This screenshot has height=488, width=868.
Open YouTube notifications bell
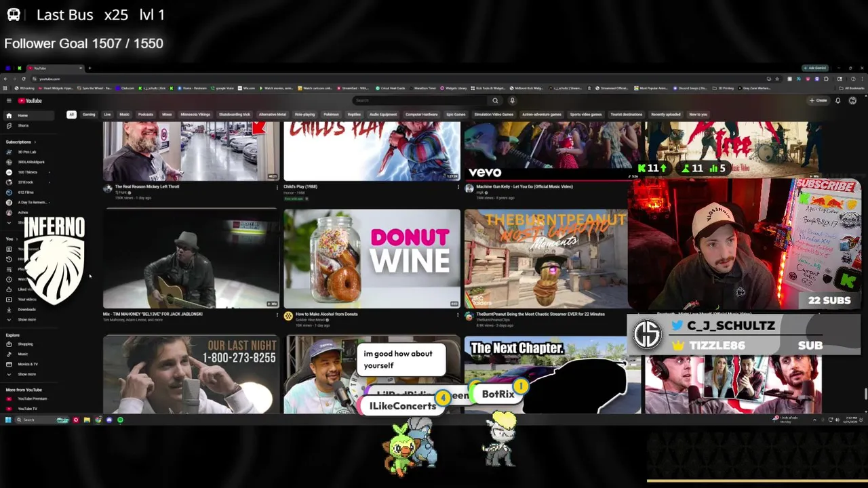click(x=837, y=100)
